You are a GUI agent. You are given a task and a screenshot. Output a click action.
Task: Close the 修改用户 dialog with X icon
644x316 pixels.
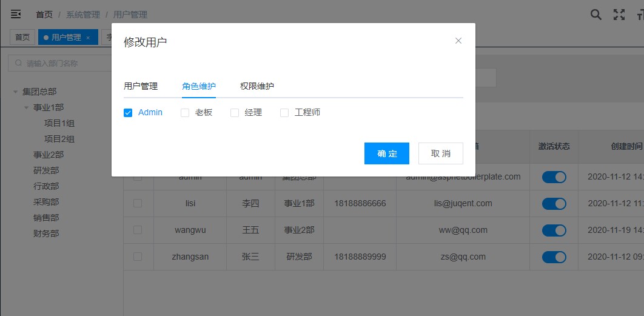[458, 41]
